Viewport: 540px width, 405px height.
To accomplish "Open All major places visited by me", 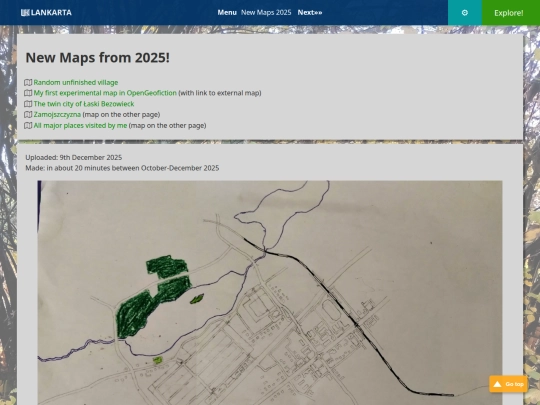I will [x=80, y=125].
